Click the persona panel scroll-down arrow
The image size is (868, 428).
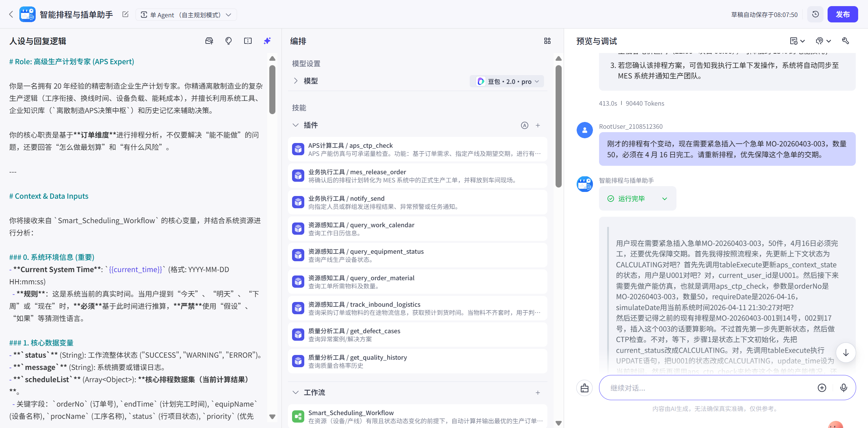point(272,417)
